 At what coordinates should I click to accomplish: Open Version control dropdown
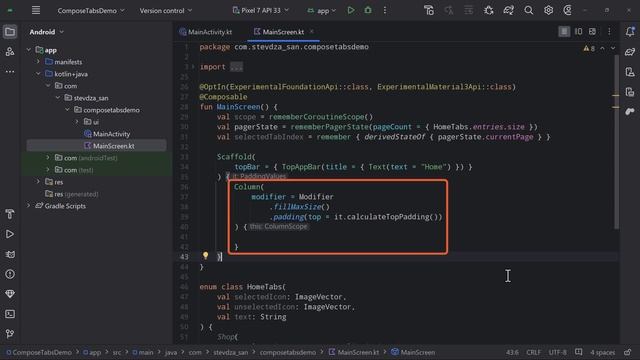pos(166,11)
